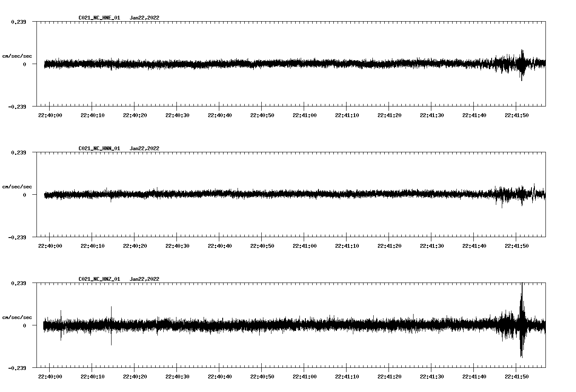
Task: Click the 22:41:20 time label under HNN plot
Action: click(x=389, y=246)
